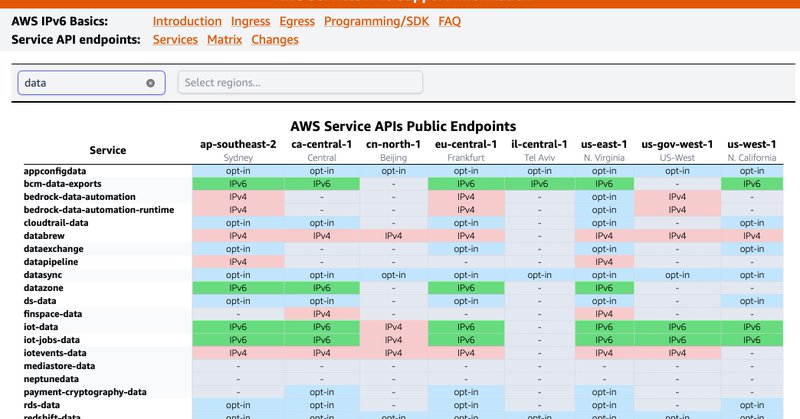Open the Programming/SDK link

(377, 21)
